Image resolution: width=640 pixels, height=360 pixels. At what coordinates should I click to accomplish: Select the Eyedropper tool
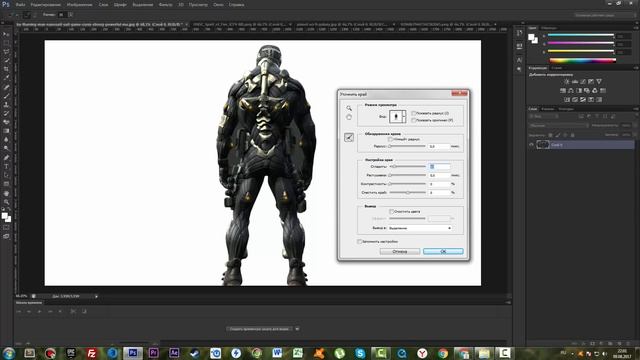pyautogui.click(x=6, y=78)
